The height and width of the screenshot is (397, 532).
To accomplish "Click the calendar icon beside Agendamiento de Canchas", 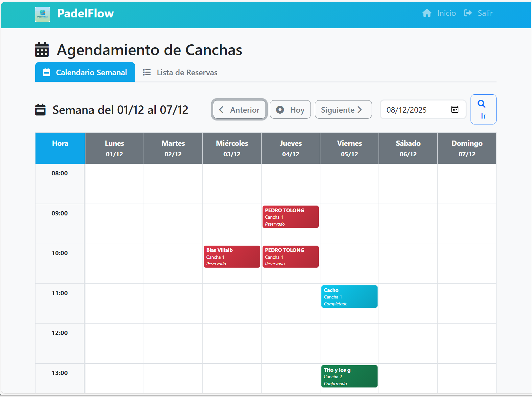I will [42, 50].
